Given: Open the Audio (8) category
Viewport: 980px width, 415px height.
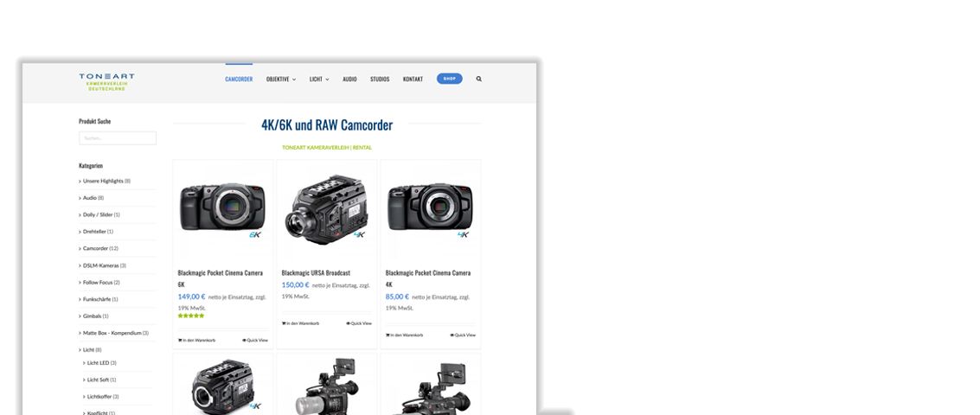Looking at the screenshot, I should [x=93, y=198].
